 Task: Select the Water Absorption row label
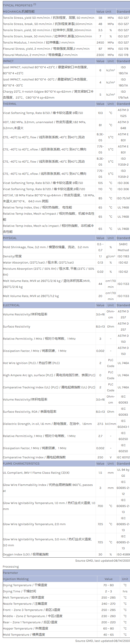38,262
